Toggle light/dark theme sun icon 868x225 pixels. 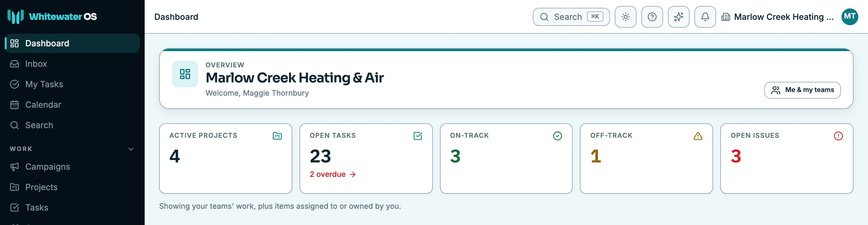coord(625,17)
